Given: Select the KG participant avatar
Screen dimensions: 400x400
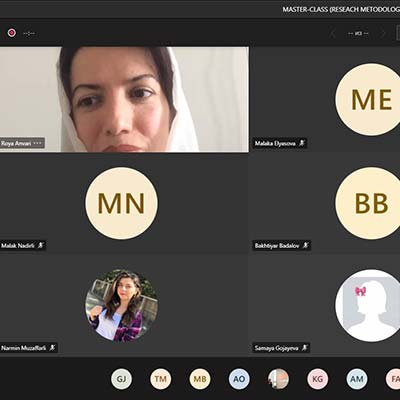Looking at the screenshot, I should pos(317,379).
